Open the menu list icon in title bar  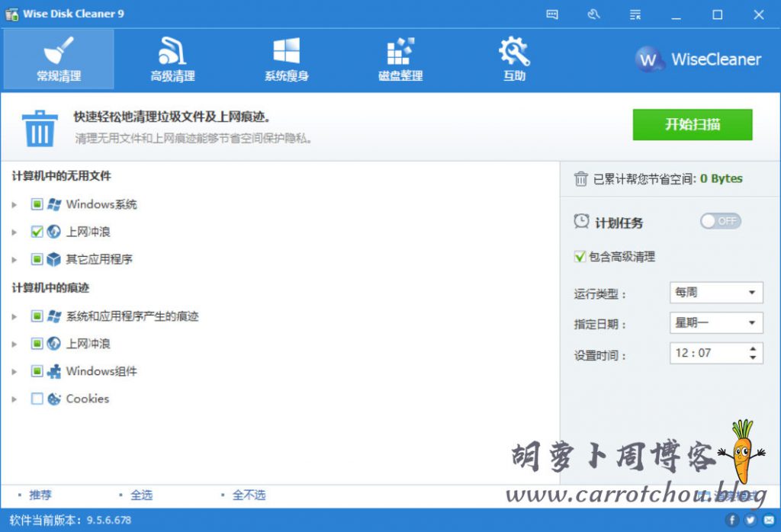(635, 14)
